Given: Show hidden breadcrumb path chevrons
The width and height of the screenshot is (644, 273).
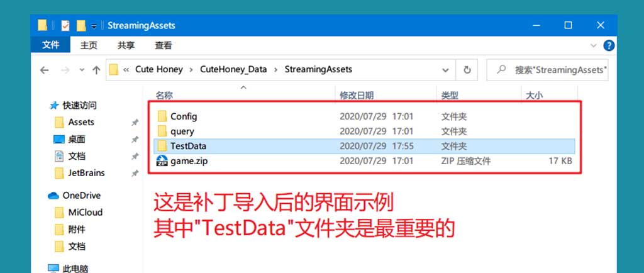Looking at the screenshot, I should (x=126, y=70).
